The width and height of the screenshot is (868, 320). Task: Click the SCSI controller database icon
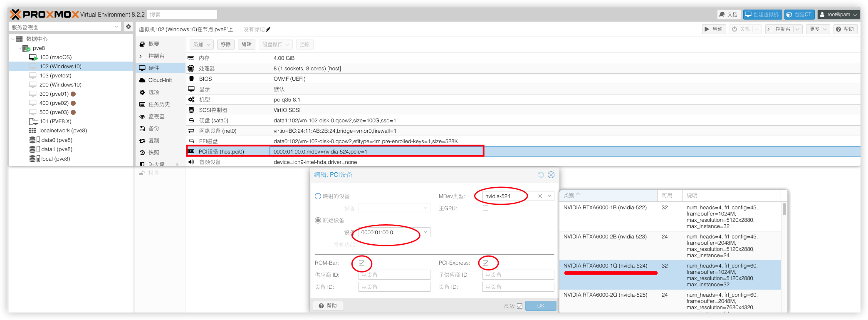[191, 110]
